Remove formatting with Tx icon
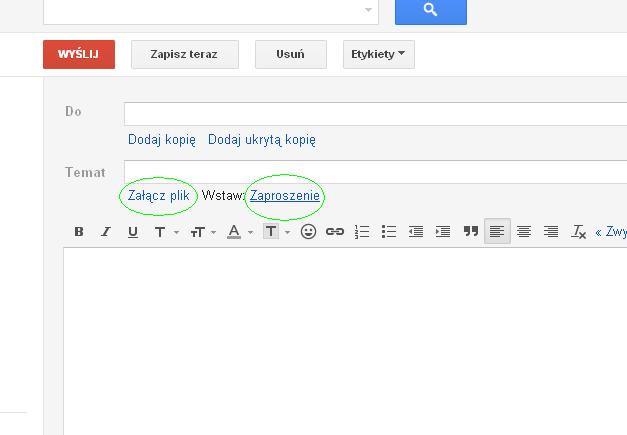 pos(578,231)
